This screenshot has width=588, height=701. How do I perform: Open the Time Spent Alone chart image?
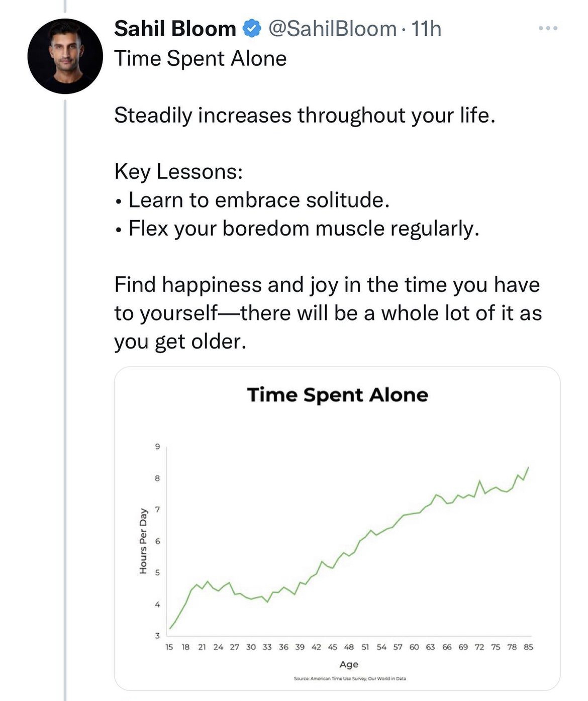point(337,528)
